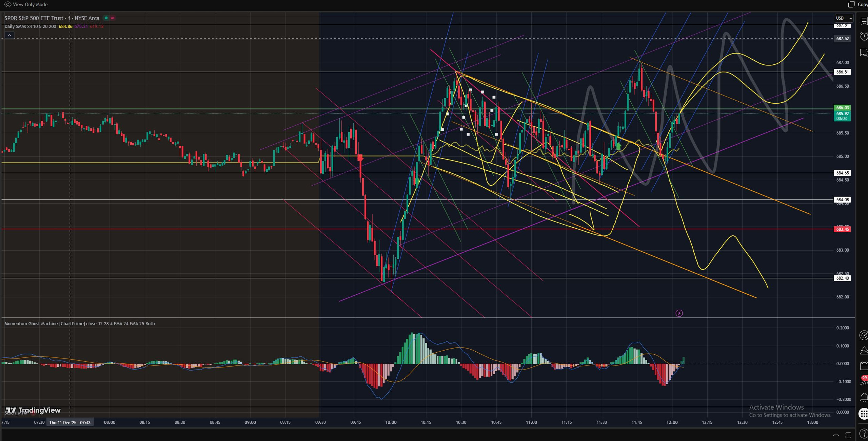Click the 684.65 price line label
Viewport: 868px width, 441px height.
click(842, 173)
